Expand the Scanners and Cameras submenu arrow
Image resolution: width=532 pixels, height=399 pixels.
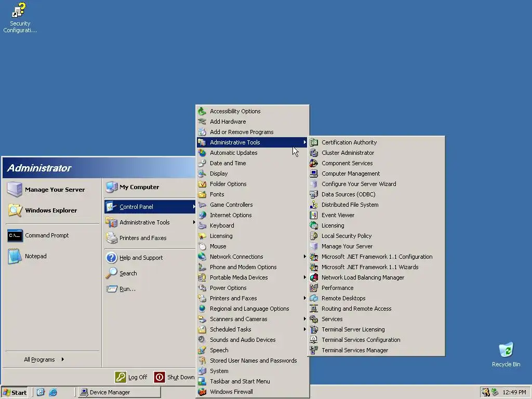click(x=304, y=319)
